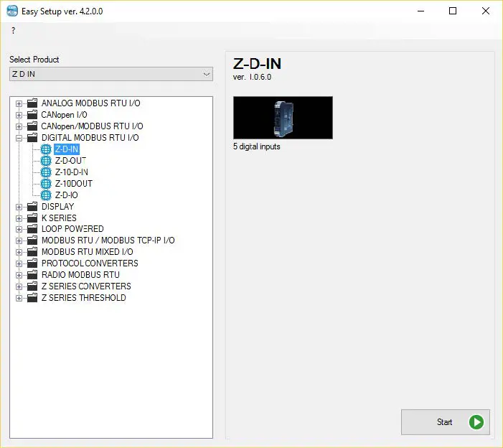Expand the DISPLAY tree node

pyautogui.click(x=19, y=207)
